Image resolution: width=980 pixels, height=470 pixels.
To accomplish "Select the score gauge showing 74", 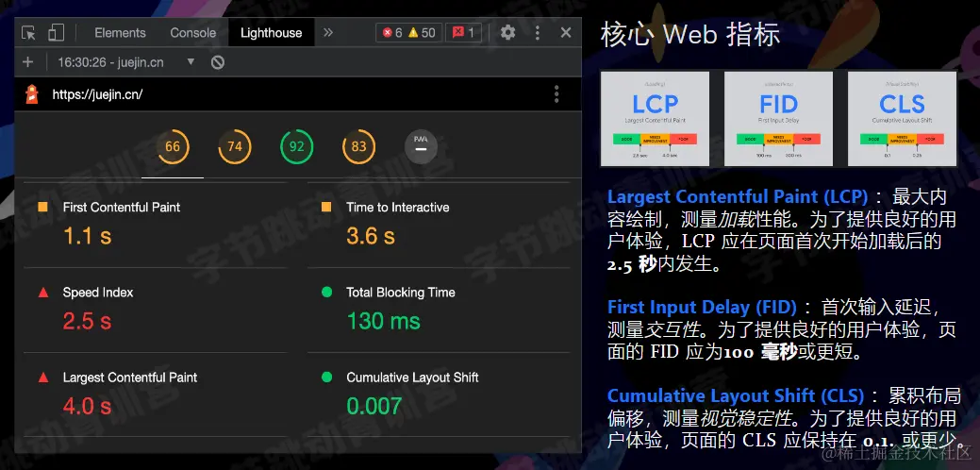I will (x=234, y=147).
